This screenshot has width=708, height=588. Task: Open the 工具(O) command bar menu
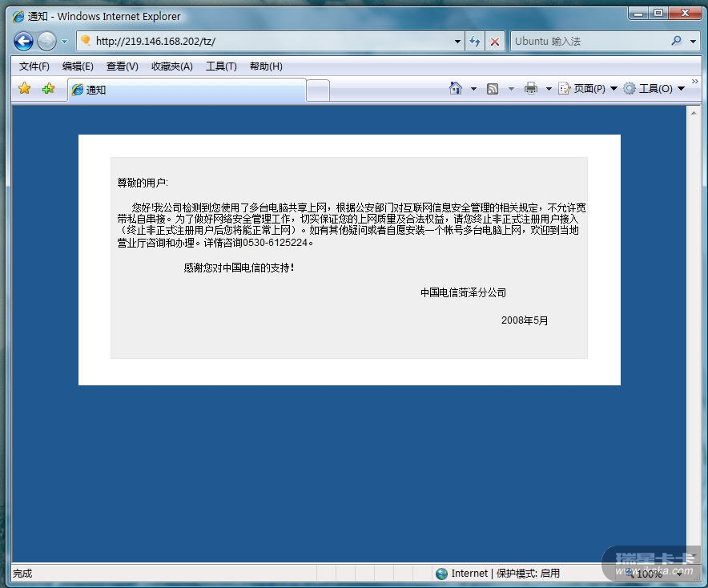tap(654, 88)
